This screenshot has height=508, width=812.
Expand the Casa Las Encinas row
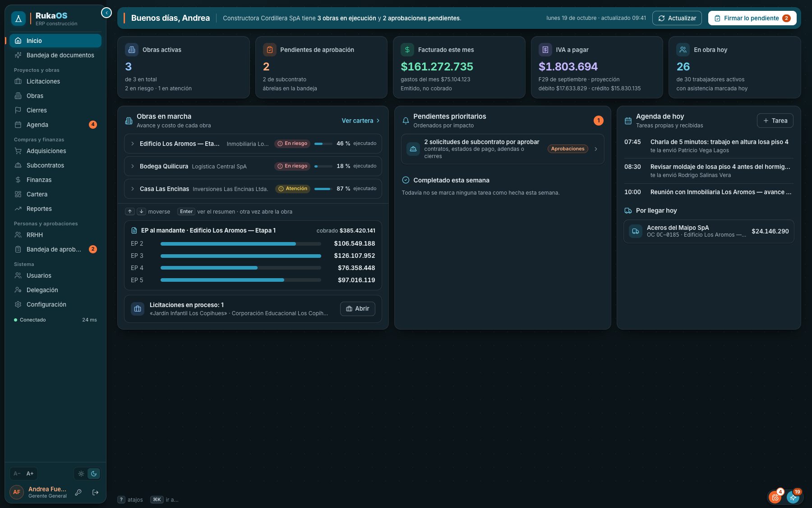[x=133, y=189]
